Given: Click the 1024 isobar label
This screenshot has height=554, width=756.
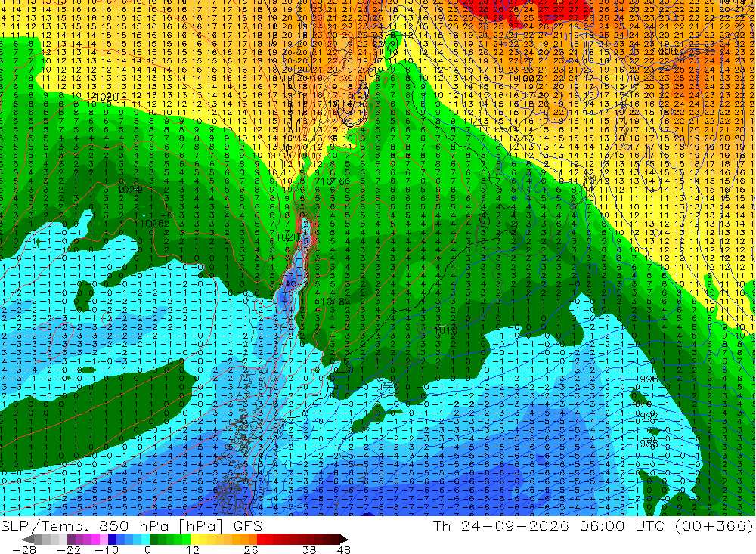Looking at the screenshot, I should (130, 190).
